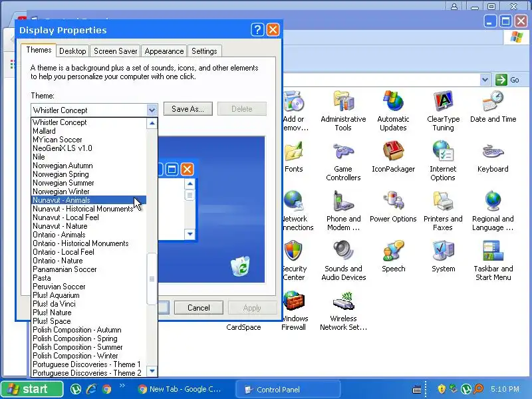
Task: Click Cancel in Display Properties
Action: [x=198, y=308]
